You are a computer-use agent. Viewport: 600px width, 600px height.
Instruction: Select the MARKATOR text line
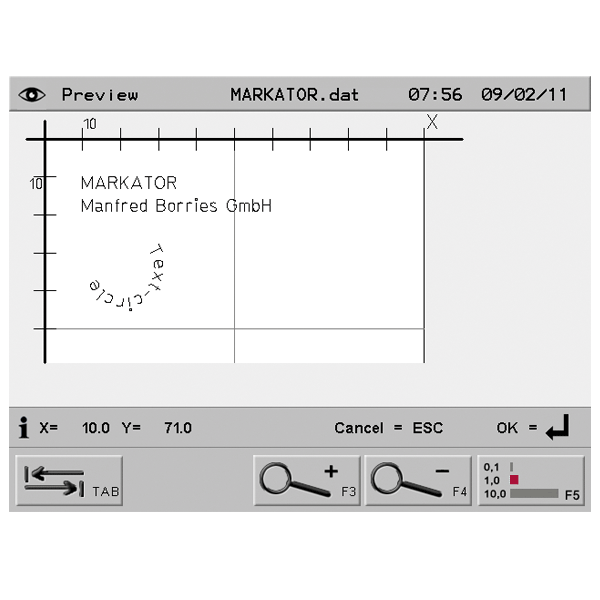[128, 183]
